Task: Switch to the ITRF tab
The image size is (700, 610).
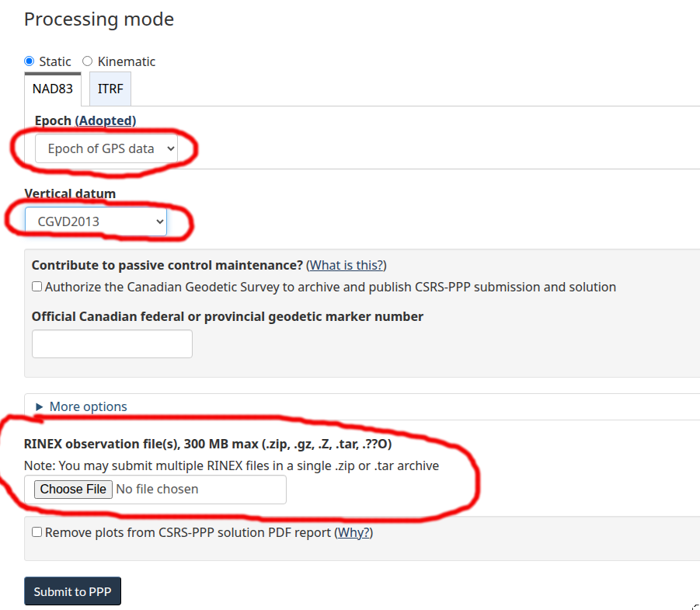Action: [110, 89]
